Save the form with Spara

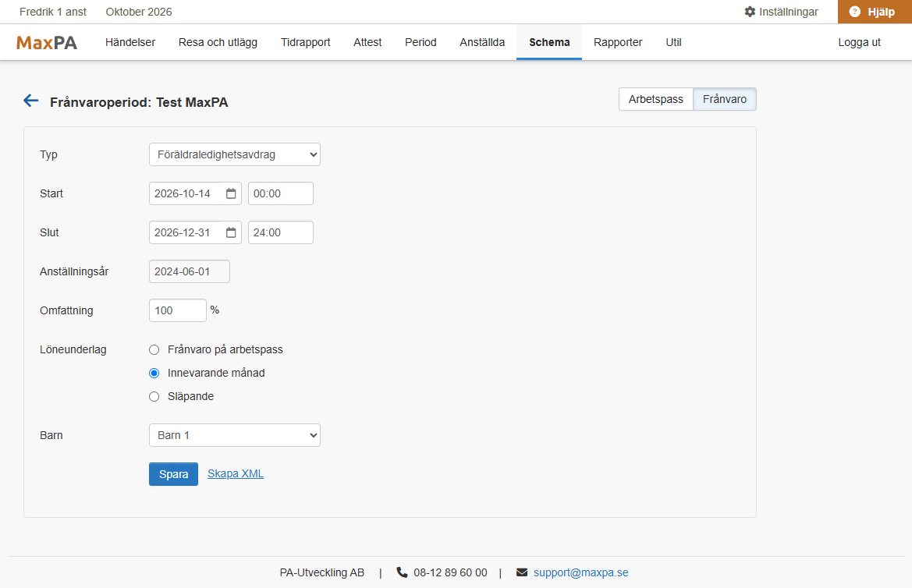173,474
